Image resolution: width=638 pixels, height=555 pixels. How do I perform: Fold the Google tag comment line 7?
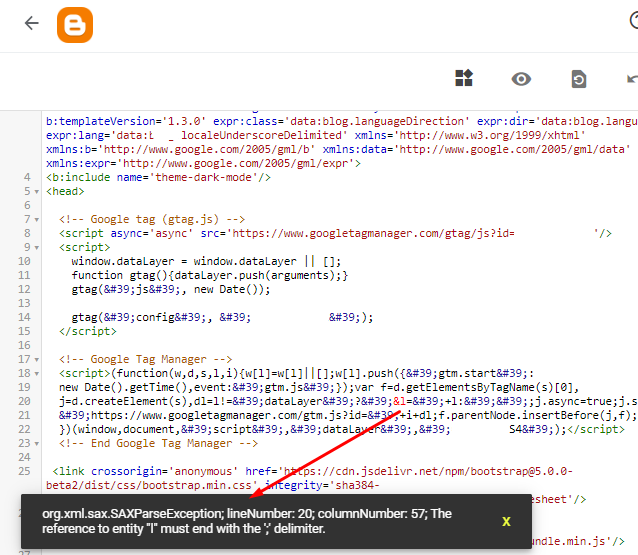tap(37, 220)
